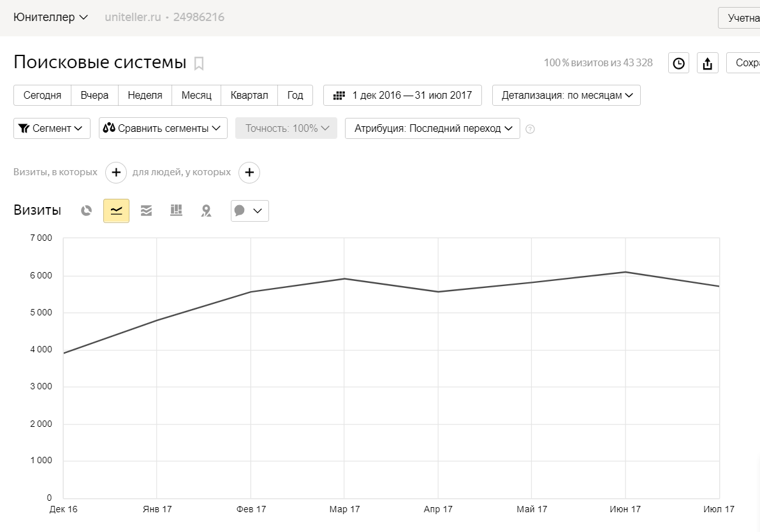Select the line chart view icon
This screenshot has height=532, width=760.
point(116,211)
